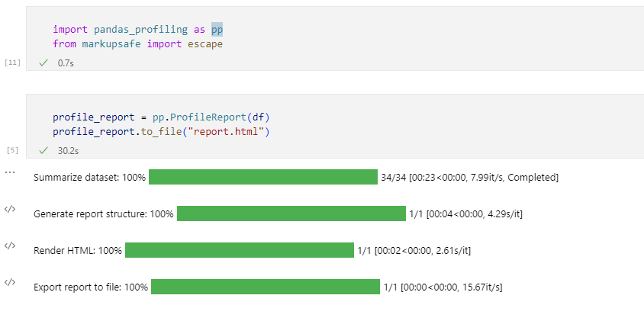The height and width of the screenshot is (321, 644).
Task: Click the green checkmark next to 30.2s
Action: tap(44, 151)
